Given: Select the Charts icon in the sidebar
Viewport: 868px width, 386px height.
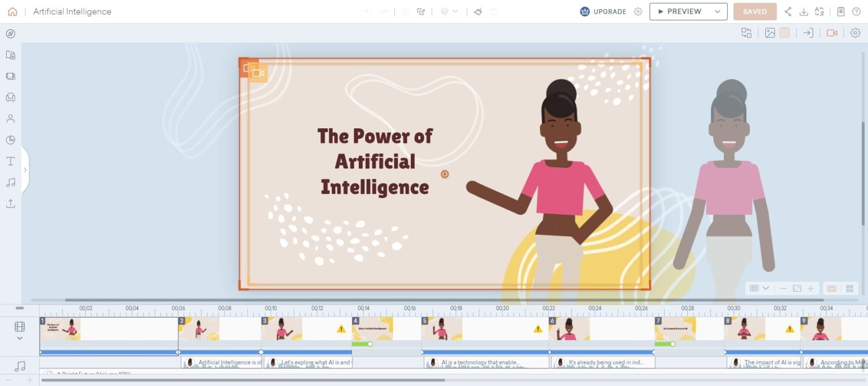Looking at the screenshot, I should point(10,140).
